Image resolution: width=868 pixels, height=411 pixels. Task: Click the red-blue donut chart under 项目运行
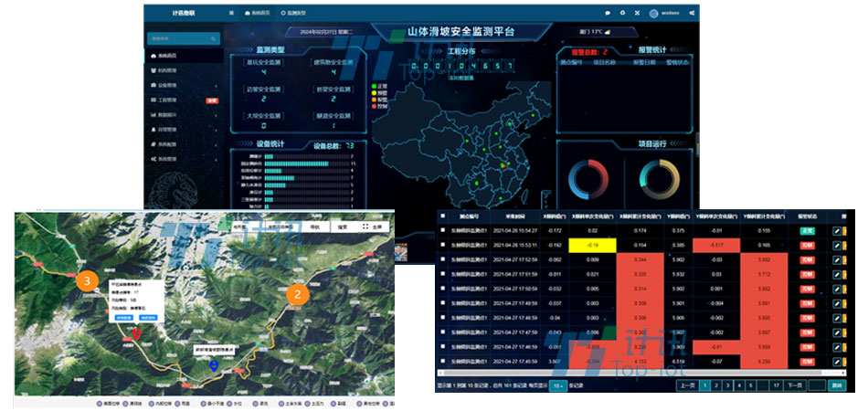coord(588,179)
